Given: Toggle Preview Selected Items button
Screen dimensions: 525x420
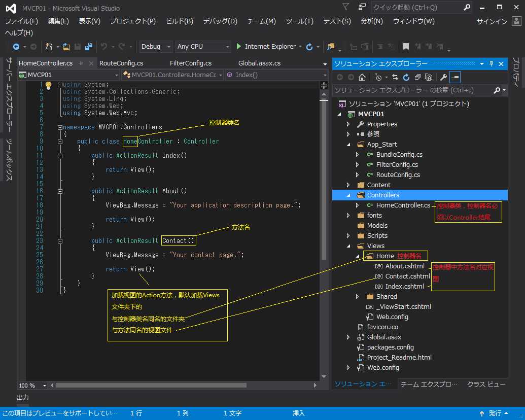Looking at the screenshot, I should click(455, 77).
